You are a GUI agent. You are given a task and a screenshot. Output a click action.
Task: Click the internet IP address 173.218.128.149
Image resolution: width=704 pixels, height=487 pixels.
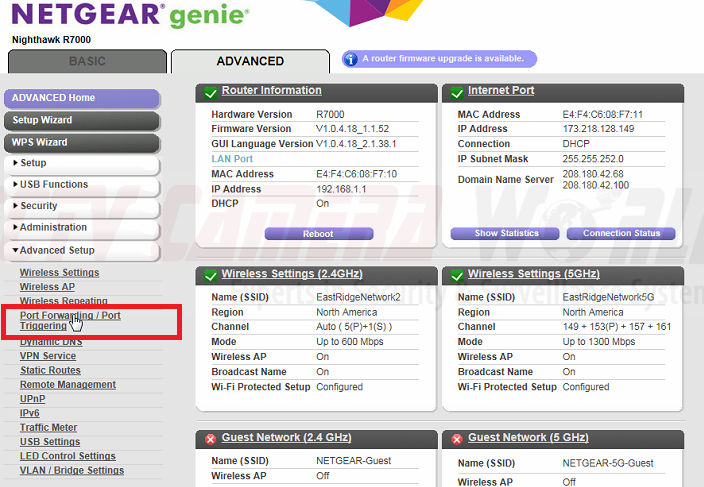(598, 129)
